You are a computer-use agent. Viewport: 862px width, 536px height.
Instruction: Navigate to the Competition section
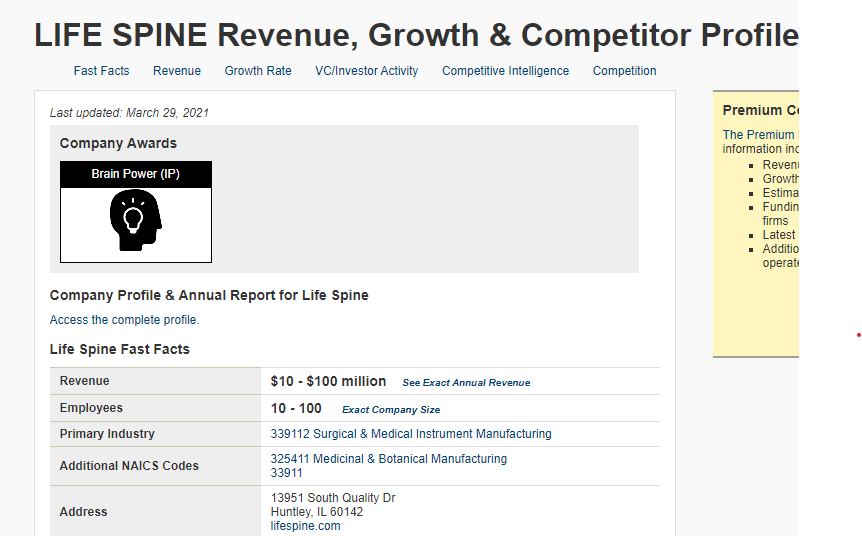point(624,71)
